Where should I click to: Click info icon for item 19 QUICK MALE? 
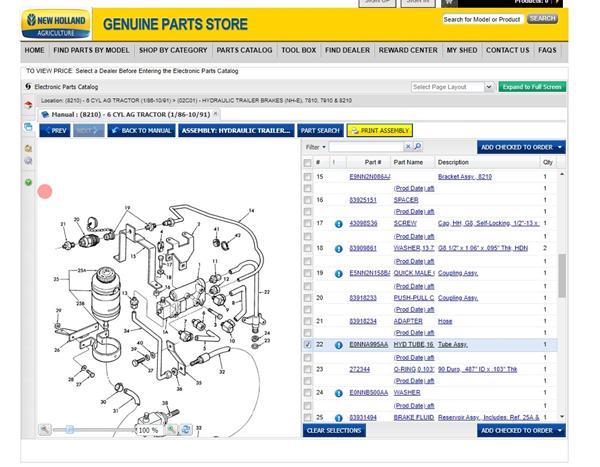coord(339,274)
